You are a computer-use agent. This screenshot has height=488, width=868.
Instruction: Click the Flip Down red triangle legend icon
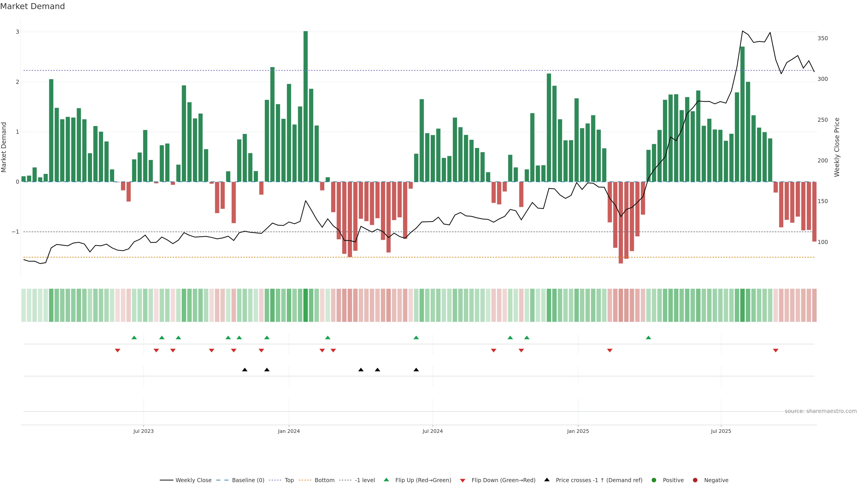(x=463, y=480)
